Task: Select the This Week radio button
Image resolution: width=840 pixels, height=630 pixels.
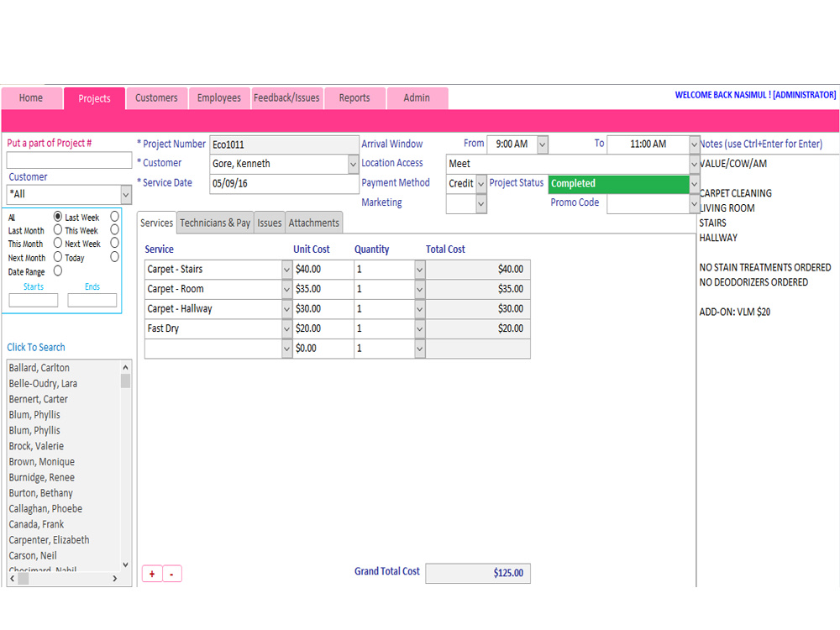Action: click(114, 230)
